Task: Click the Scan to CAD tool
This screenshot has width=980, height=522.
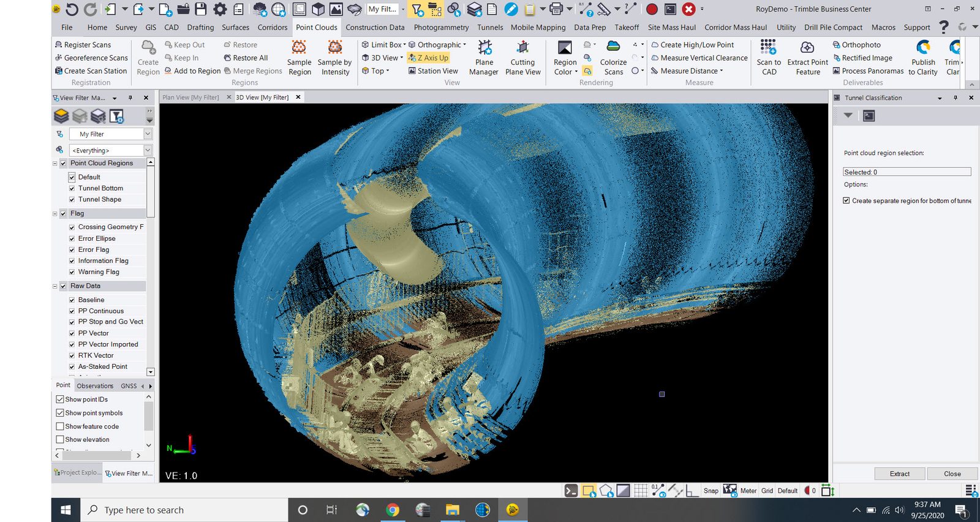Action: coord(769,58)
